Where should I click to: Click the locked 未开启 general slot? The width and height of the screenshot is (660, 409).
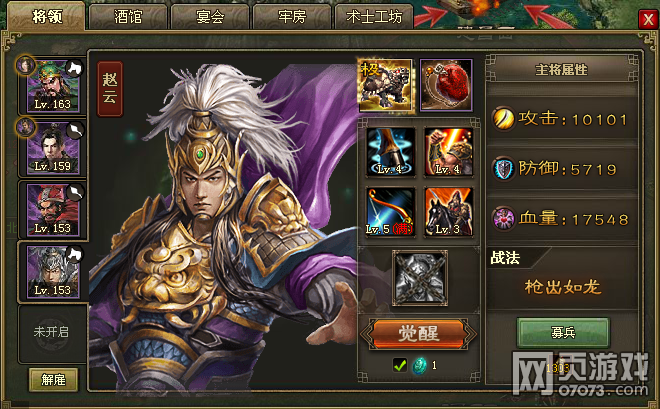(52, 332)
